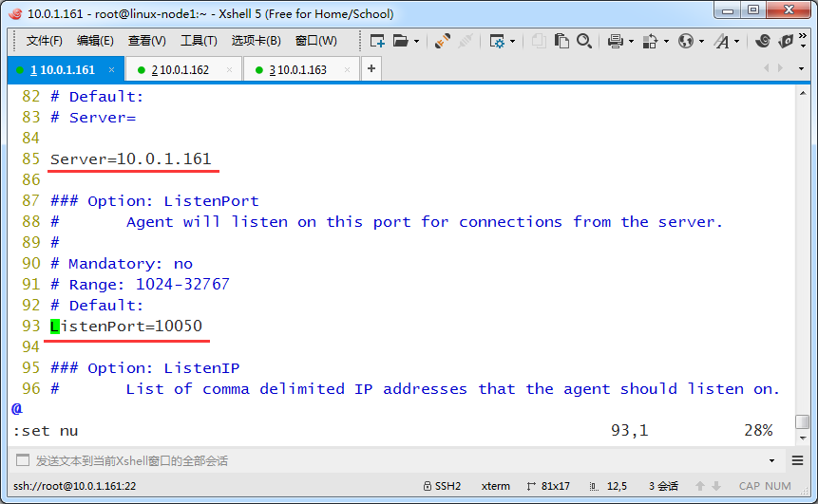
Task: Click tab scroll right arrow
Action: pos(780,68)
